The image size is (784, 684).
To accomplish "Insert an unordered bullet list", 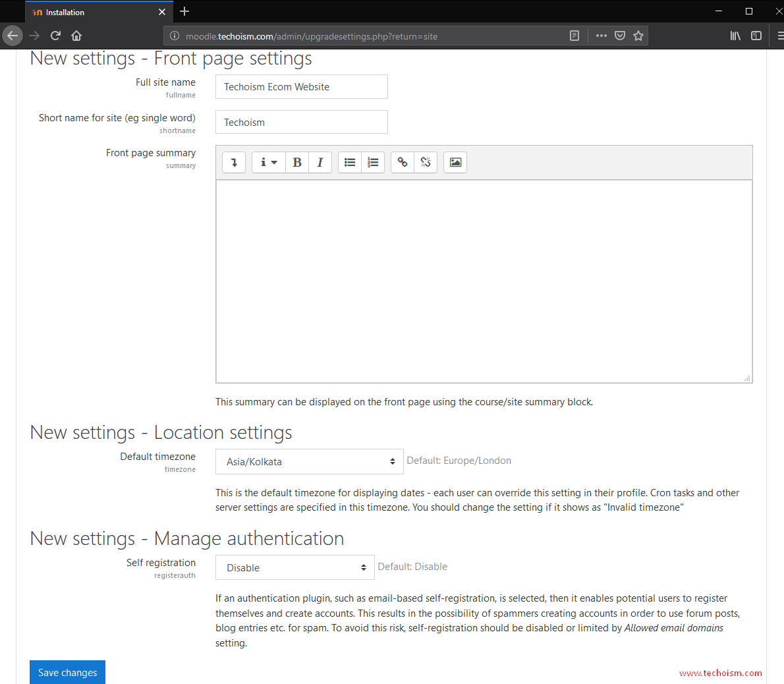I will (x=350, y=162).
